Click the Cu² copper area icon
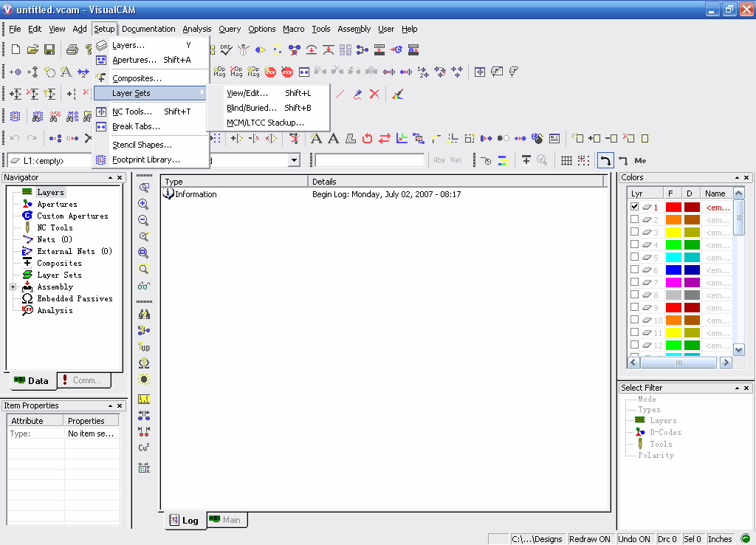Screen dimensions: 756x545 [144, 448]
